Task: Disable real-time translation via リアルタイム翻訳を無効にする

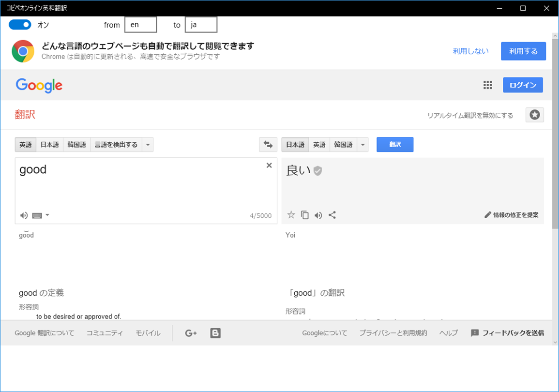Action: [470, 115]
